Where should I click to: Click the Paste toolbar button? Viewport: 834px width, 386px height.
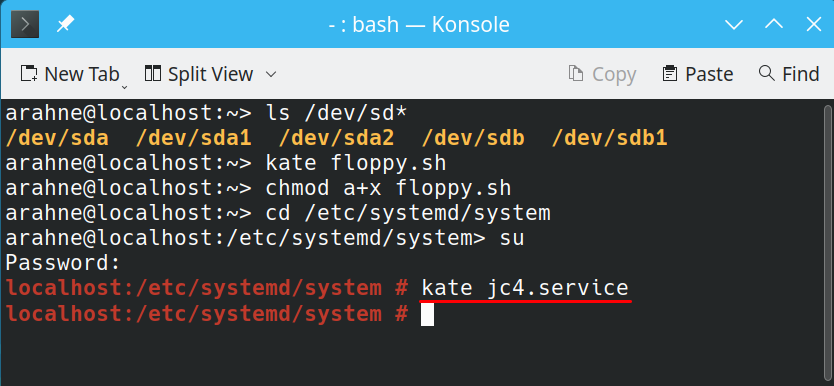point(697,74)
